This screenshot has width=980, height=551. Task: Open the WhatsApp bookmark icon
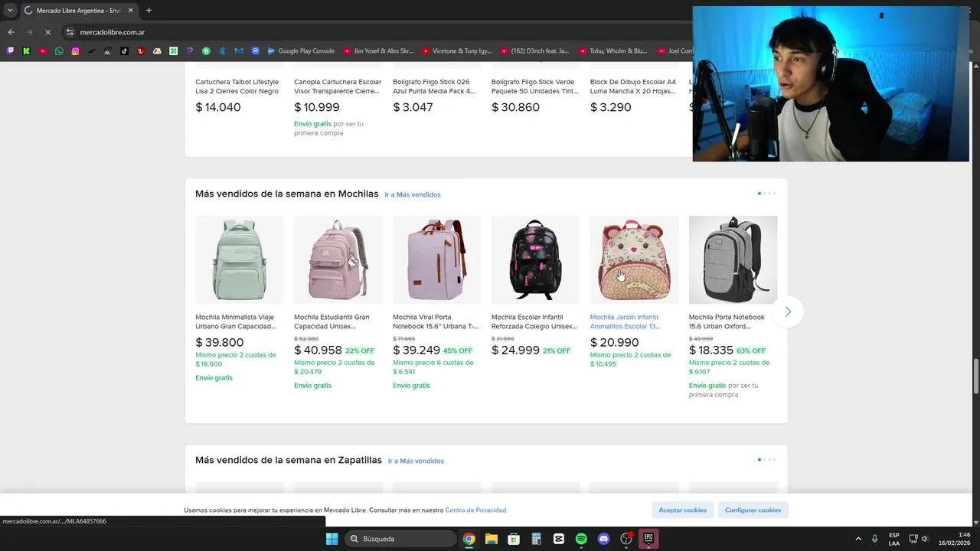(x=59, y=51)
